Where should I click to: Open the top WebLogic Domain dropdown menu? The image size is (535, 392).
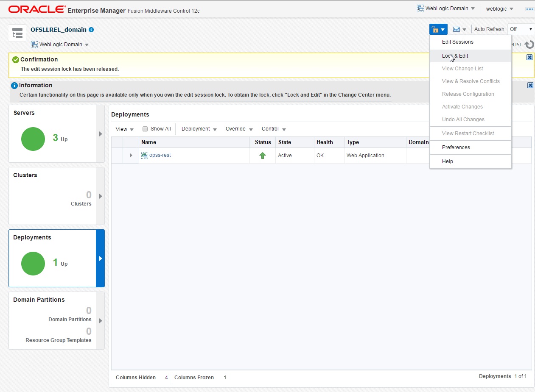pos(446,8)
